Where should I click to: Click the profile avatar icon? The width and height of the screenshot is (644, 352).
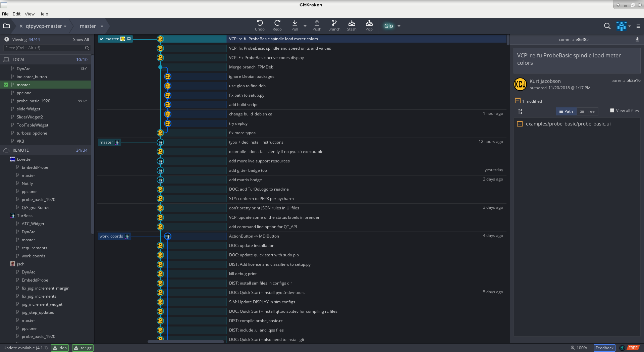621,26
